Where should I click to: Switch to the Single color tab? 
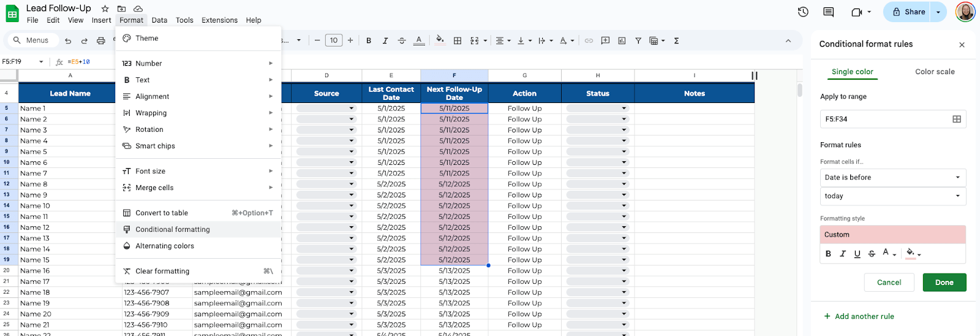(x=852, y=72)
